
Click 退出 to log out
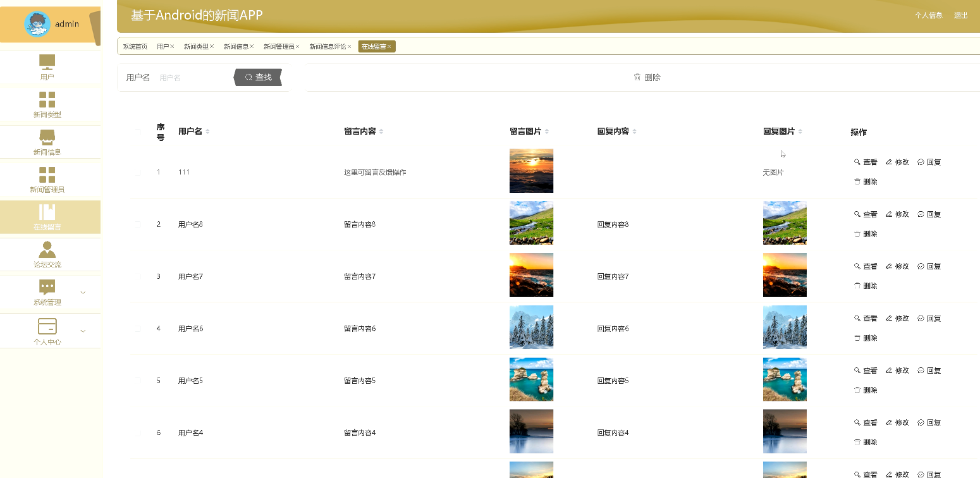click(x=960, y=15)
